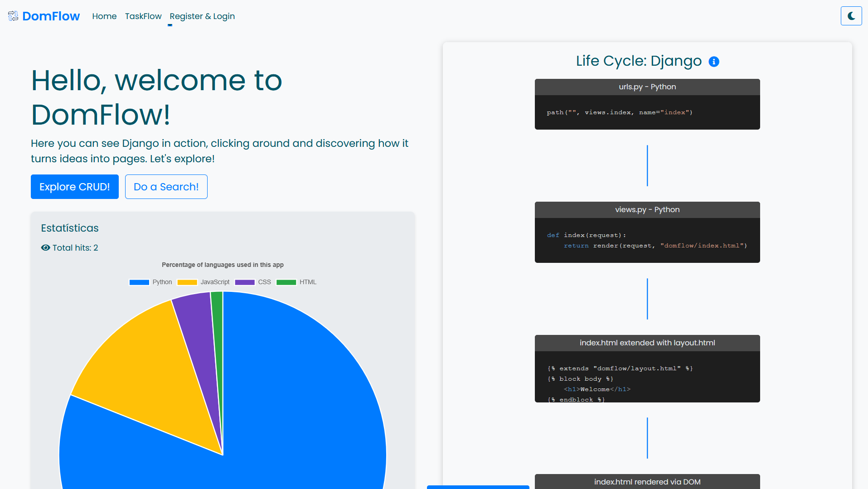
Task: Click the def index(request): code line
Action: point(587,235)
